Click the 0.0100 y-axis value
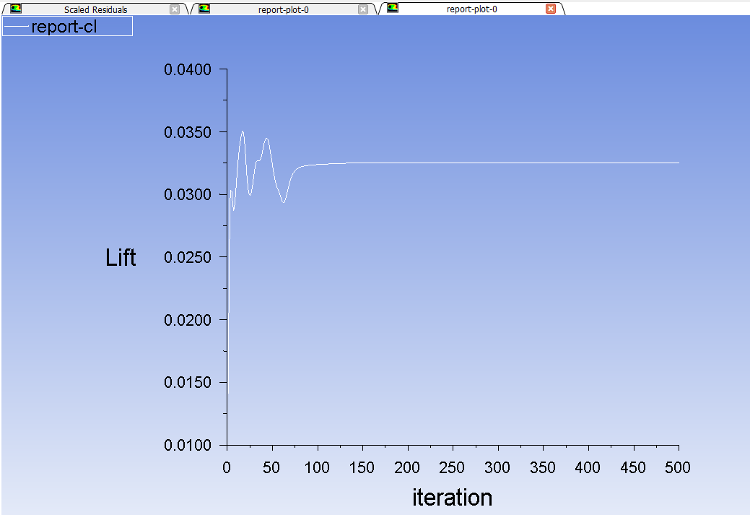The height and width of the screenshot is (515, 750). pyautogui.click(x=188, y=445)
